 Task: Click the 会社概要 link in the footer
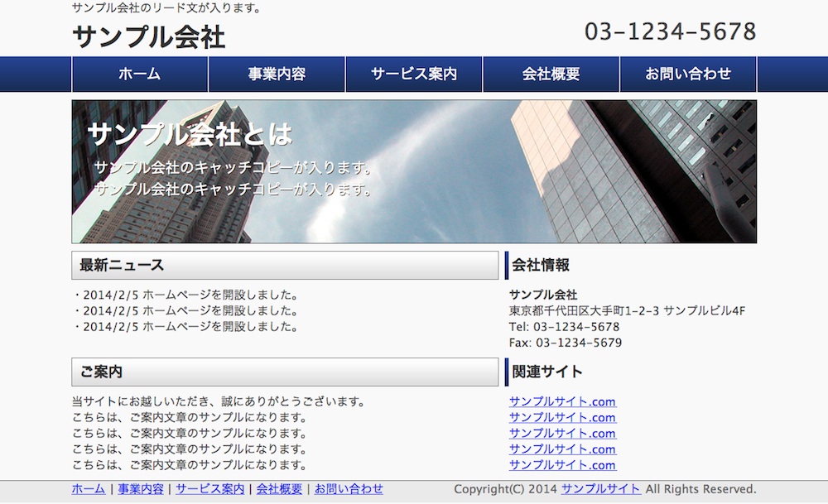279,489
